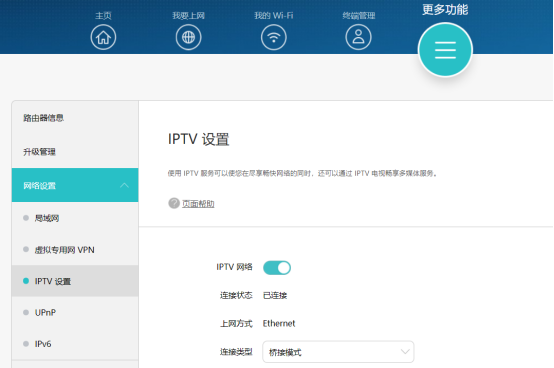
Task: Turn off the IPTV 网络 switch
Action: click(x=277, y=268)
